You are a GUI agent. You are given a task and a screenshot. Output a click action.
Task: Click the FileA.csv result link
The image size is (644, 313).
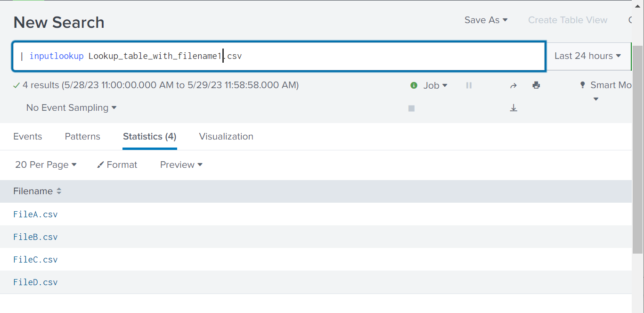click(x=35, y=214)
